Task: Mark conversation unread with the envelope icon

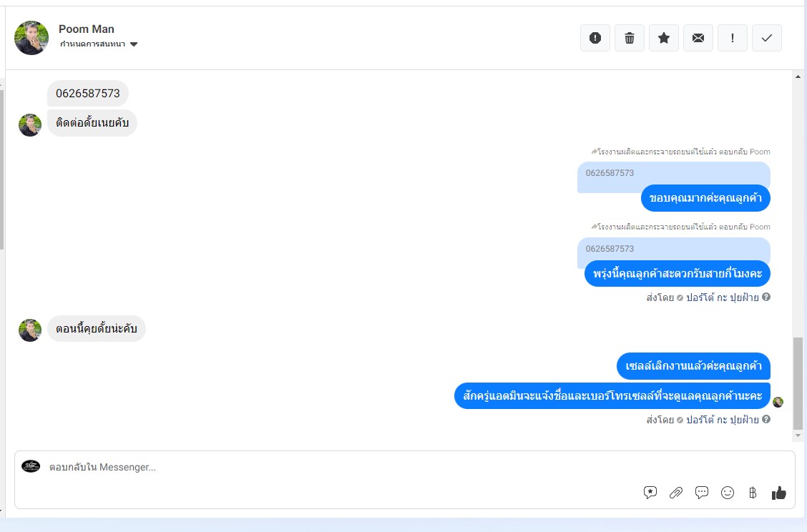Action: point(698,38)
